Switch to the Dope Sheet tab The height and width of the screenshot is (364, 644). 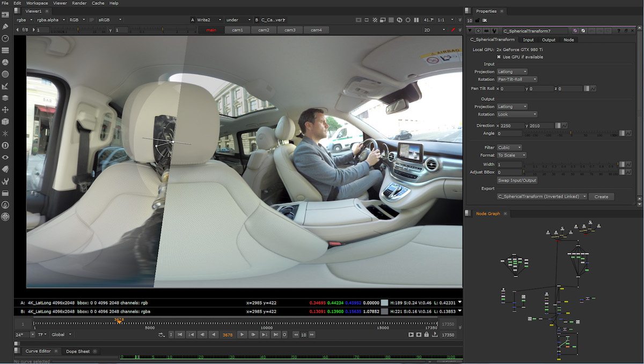tap(78, 351)
